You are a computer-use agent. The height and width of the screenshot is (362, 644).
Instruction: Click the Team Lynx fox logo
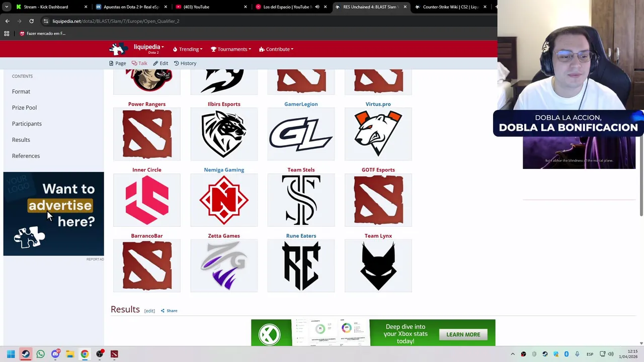(378, 266)
